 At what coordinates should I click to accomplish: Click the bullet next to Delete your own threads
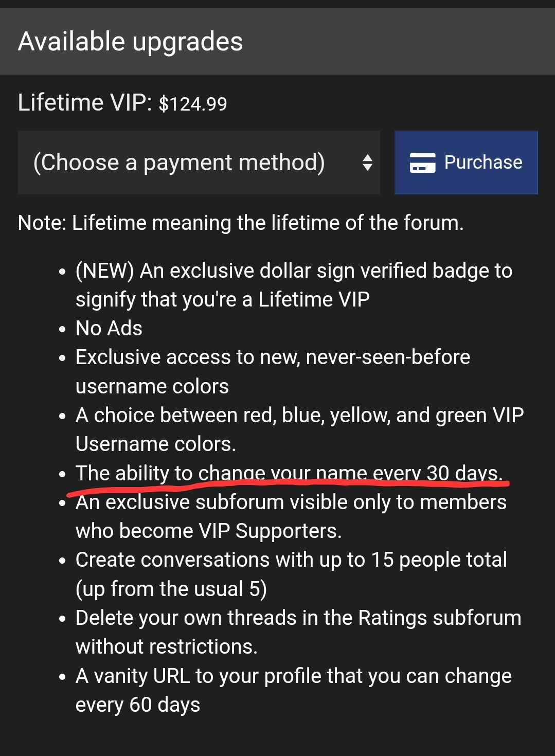click(63, 618)
